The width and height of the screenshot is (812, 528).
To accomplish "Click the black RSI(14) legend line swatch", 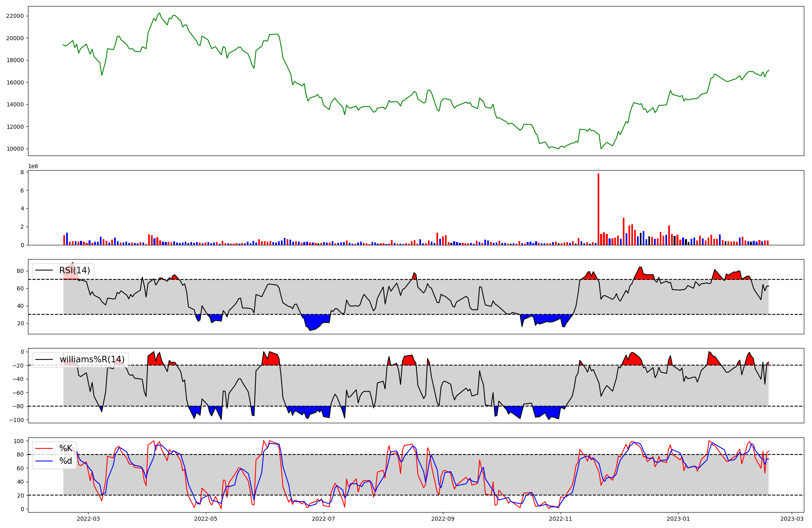I will tap(44, 270).
